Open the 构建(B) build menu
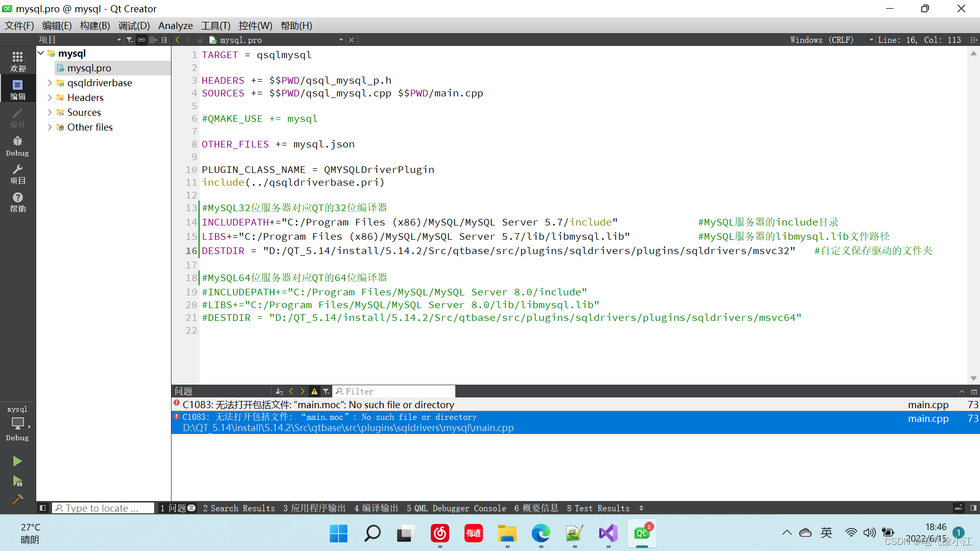Viewport: 980px width, 551px height. click(x=95, y=26)
